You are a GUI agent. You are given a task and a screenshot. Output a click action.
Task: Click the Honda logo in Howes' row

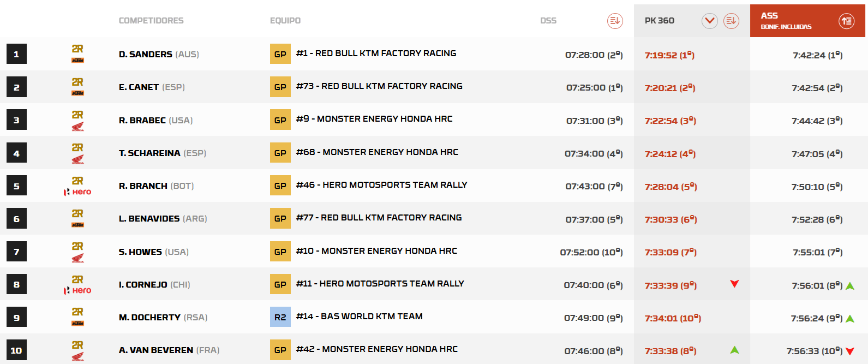click(x=77, y=259)
